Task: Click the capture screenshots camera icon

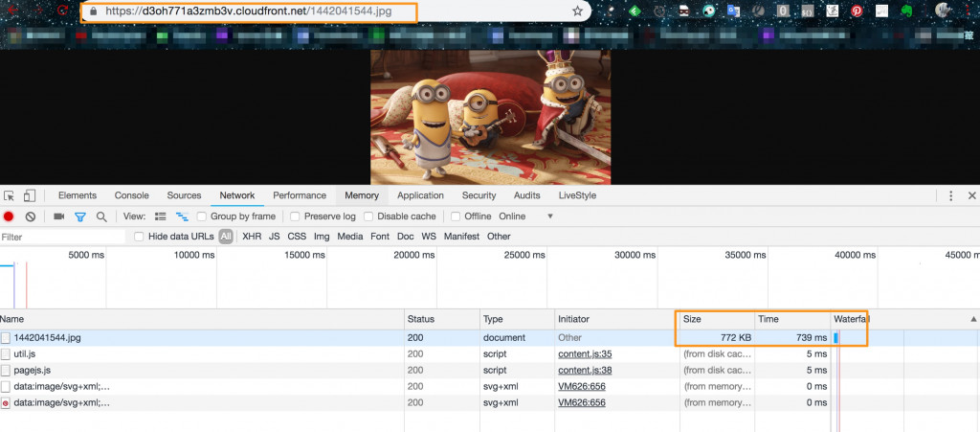Action: tap(58, 216)
